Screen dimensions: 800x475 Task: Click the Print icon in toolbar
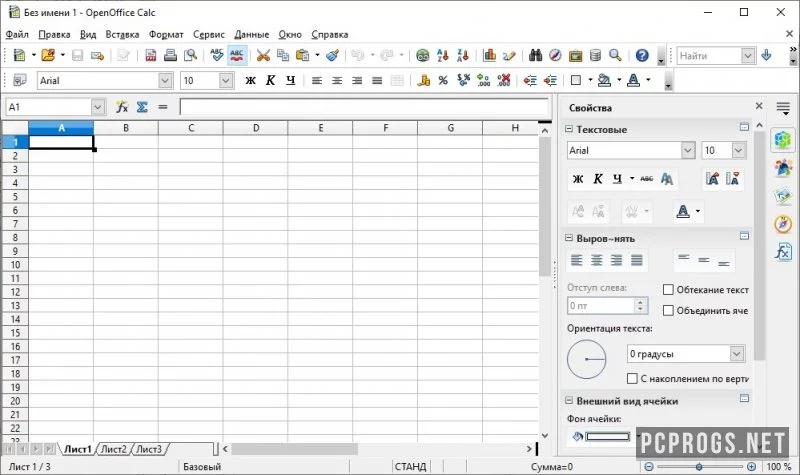170,55
